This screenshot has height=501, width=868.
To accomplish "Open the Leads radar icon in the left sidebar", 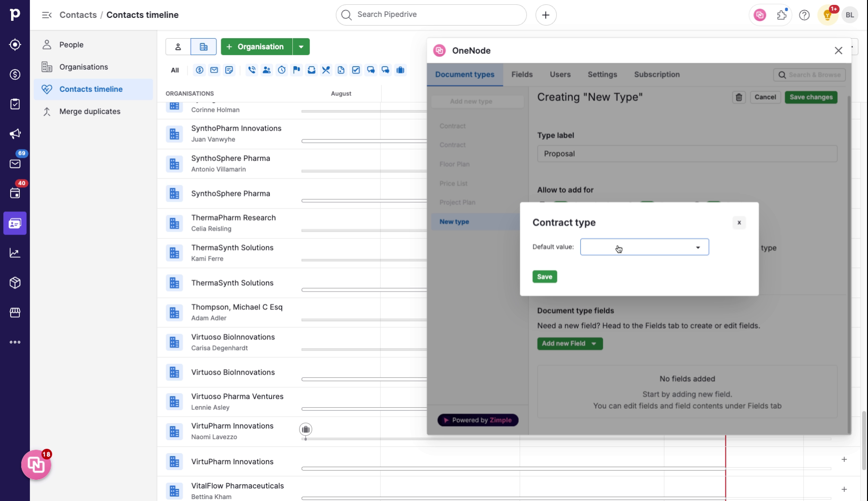I will 15,44.
